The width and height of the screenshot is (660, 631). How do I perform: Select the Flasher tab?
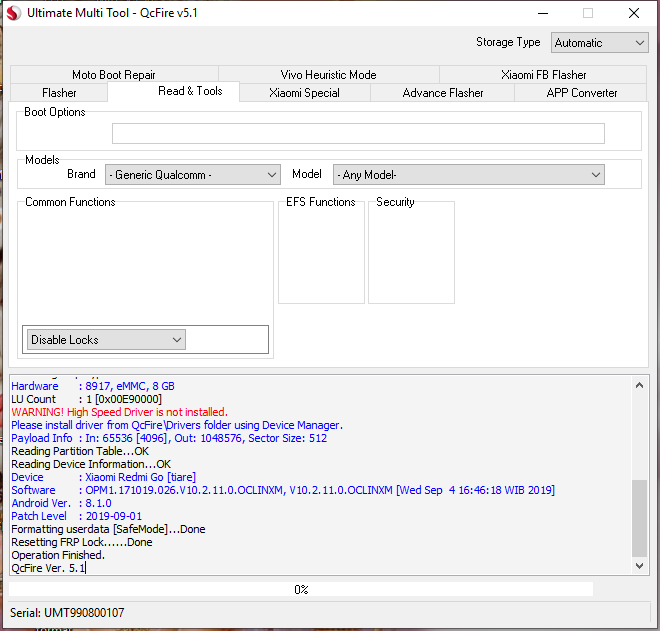[x=59, y=93]
